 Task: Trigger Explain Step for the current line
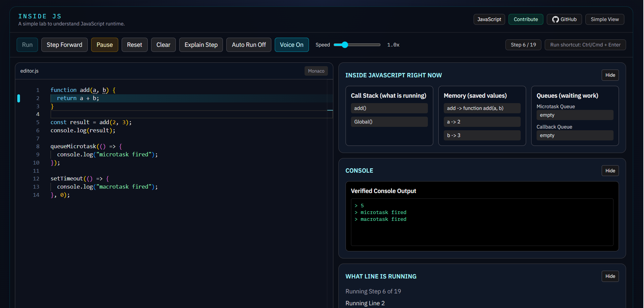tap(201, 44)
